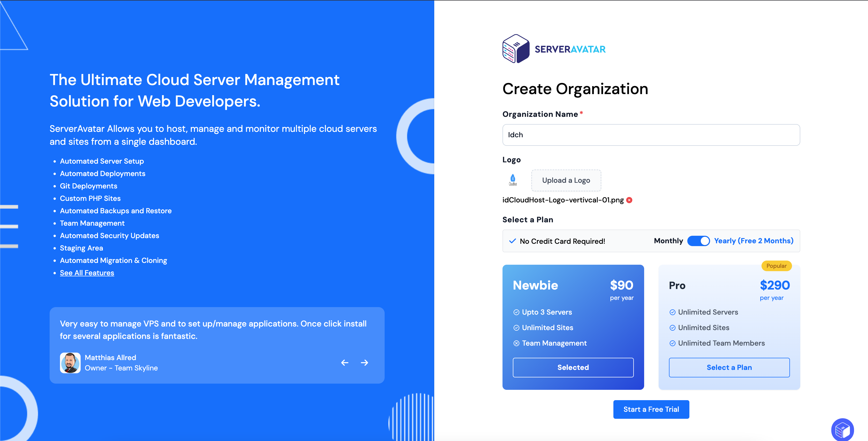The height and width of the screenshot is (441, 868).
Task: Click the Matthias Allred name text
Action: (111, 358)
